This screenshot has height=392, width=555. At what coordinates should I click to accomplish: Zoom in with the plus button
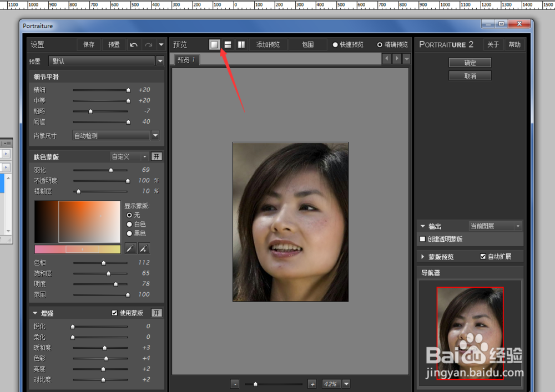[x=312, y=384]
